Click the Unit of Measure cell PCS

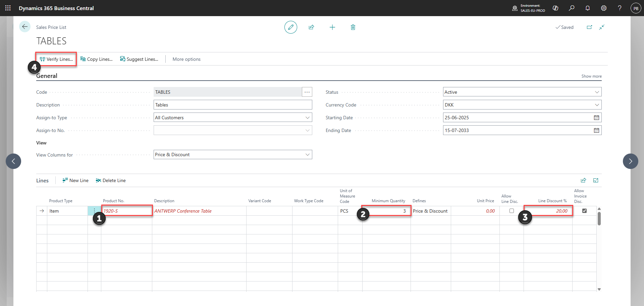tap(350, 211)
